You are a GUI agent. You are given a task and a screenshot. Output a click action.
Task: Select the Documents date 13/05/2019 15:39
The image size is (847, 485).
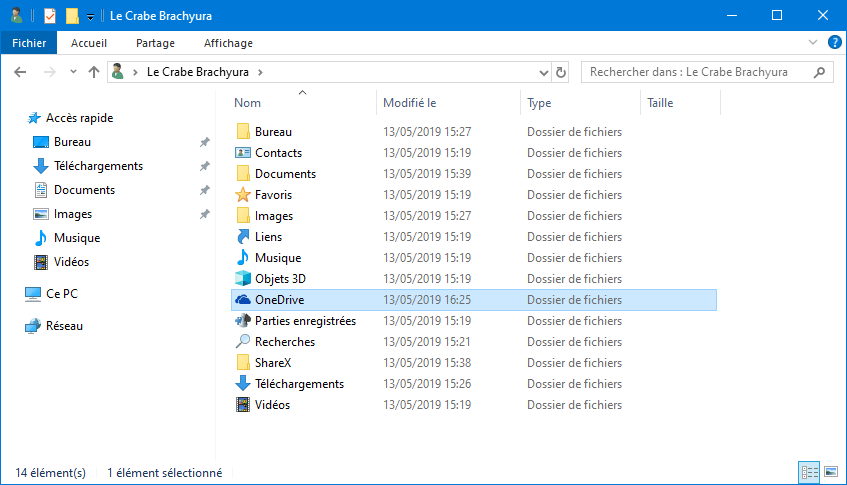pos(427,174)
